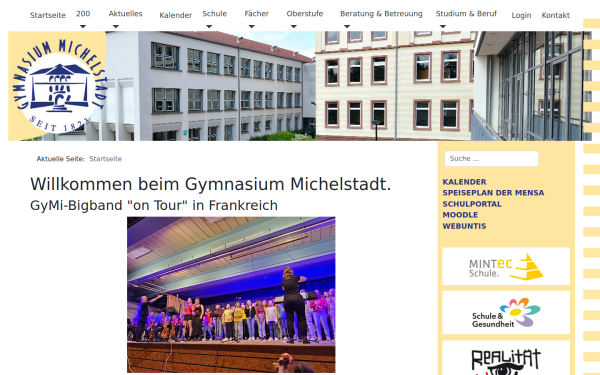This screenshot has height=375, width=600.
Task: Expand the Beratung & Betreuung menu arrow
Action: point(347,26)
